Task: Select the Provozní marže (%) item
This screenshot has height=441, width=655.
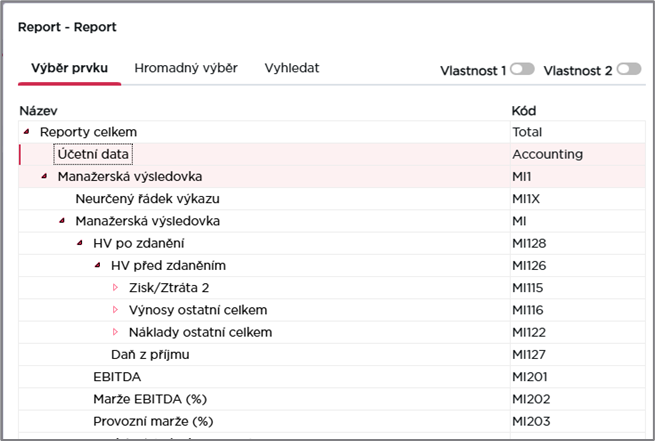Action: [153, 421]
